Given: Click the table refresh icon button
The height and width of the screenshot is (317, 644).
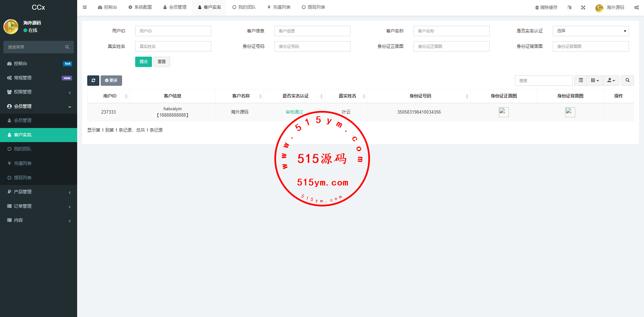Looking at the screenshot, I should tap(93, 80).
